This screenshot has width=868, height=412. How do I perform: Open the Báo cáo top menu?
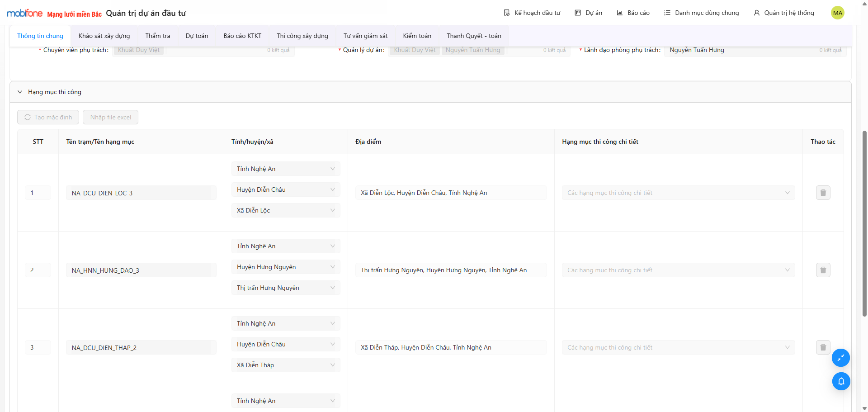pyautogui.click(x=633, y=13)
